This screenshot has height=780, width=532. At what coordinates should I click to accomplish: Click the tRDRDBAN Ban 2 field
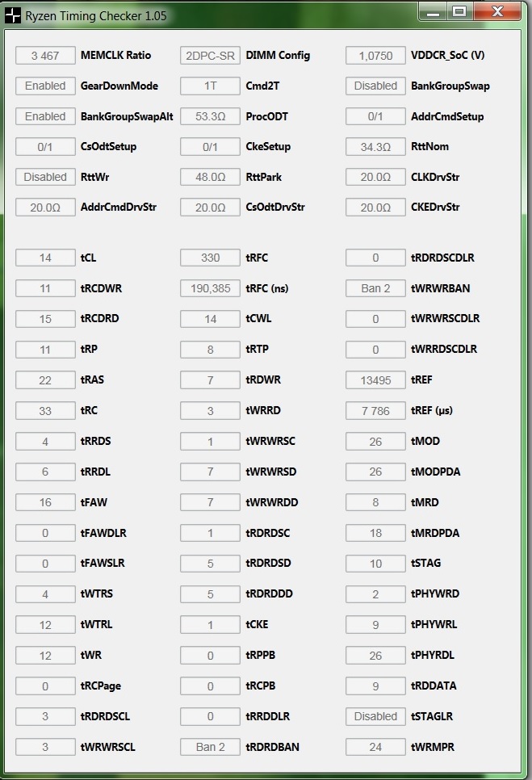click(211, 747)
